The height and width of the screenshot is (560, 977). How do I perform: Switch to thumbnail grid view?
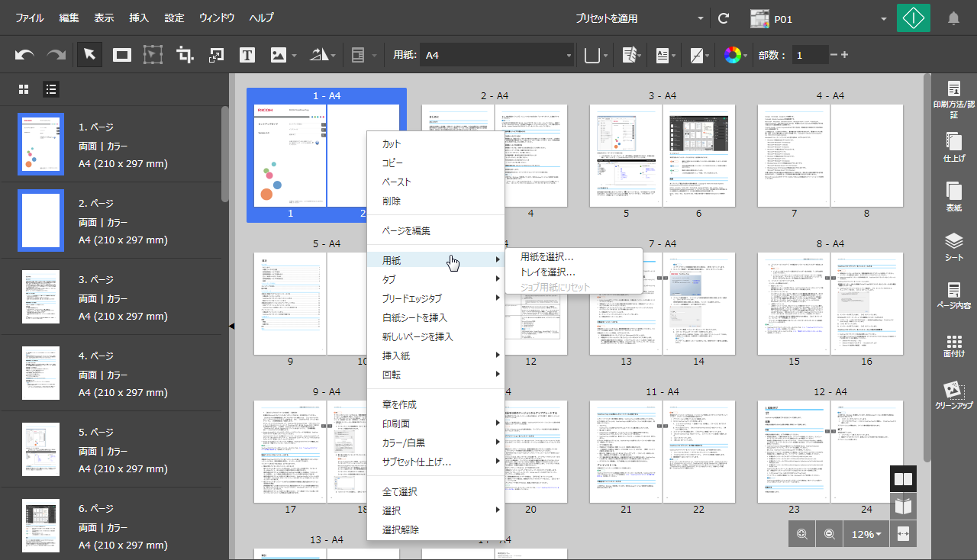tap(24, 89)
